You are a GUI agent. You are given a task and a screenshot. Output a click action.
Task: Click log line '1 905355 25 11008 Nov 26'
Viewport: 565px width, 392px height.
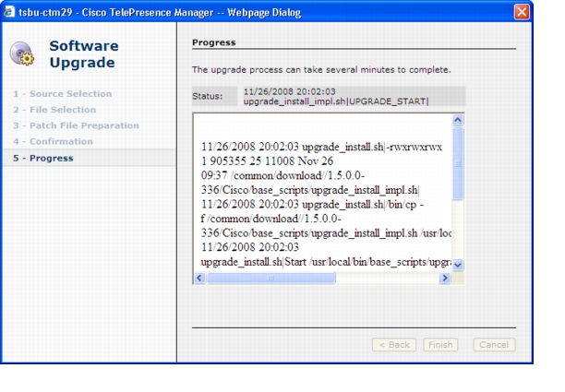tap(267, 160)
